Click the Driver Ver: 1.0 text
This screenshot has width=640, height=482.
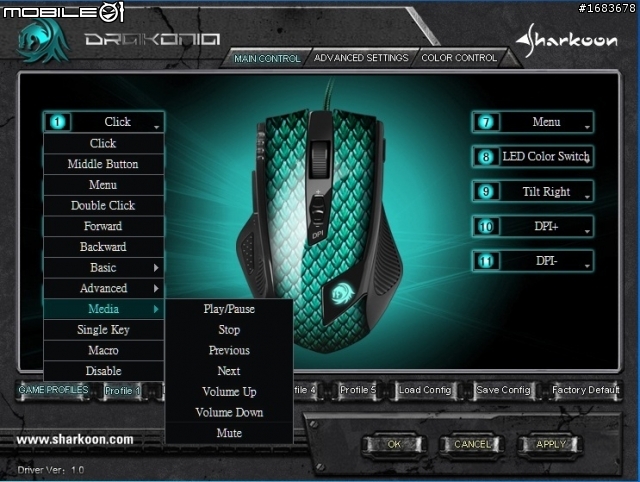(x=51, y=470)
